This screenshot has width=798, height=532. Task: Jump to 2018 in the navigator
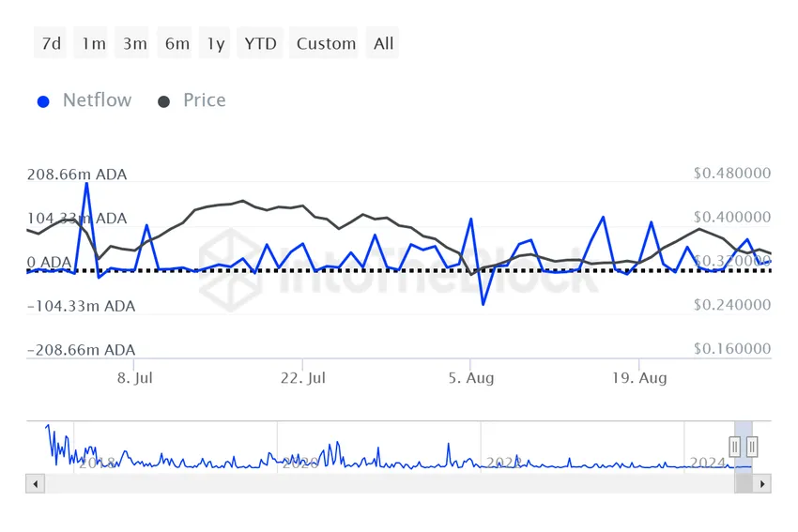click(99, 463)
